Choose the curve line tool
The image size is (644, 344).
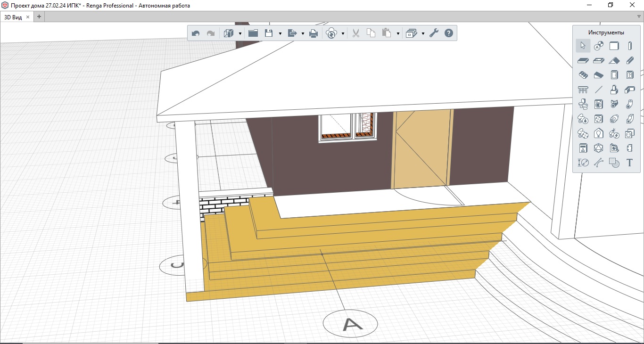point(598,163)
